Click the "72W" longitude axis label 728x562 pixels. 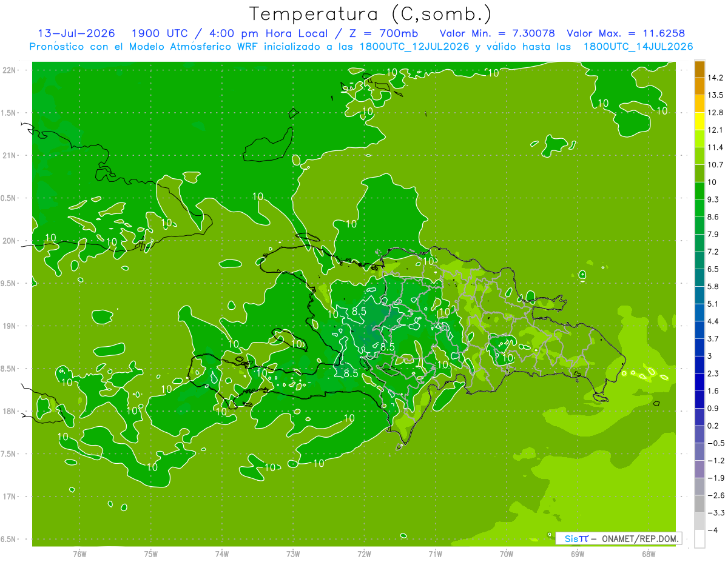click(364, 554)
